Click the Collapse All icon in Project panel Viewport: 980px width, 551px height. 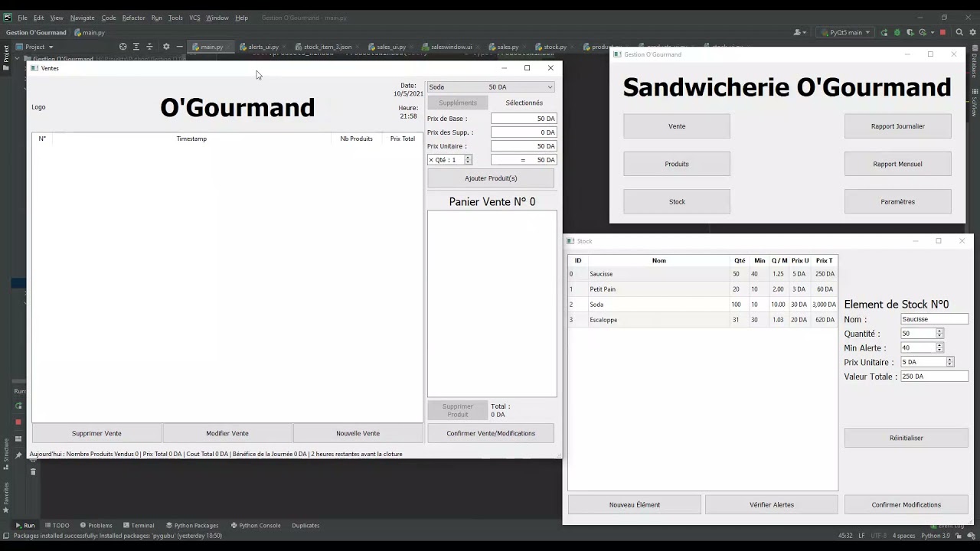(149, 47)
